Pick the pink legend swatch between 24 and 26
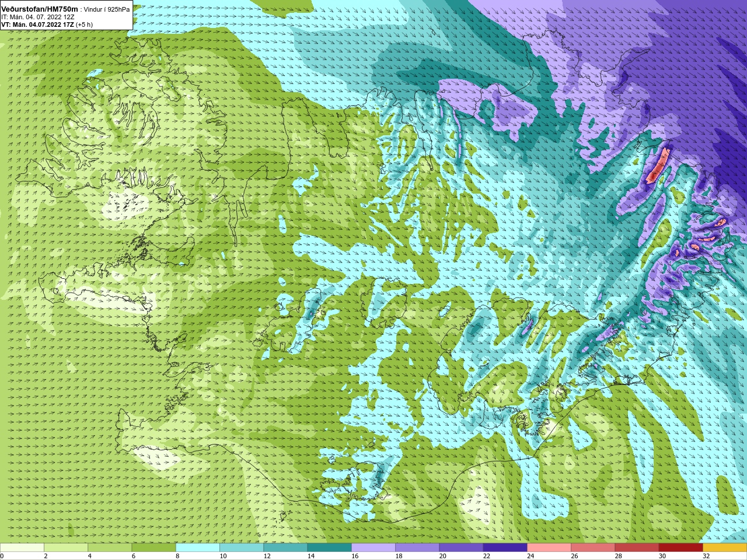The height and width of the screenshot is (560, 747). 549,548
